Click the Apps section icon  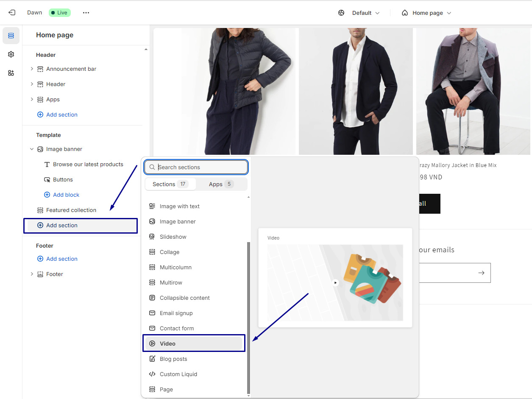[x=40, y=99]
